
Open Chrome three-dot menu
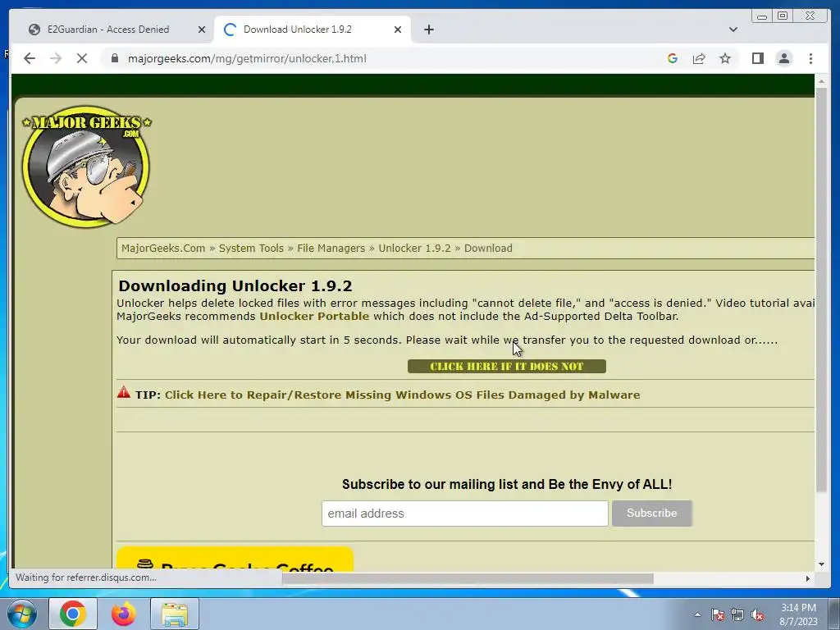(810, 58)
